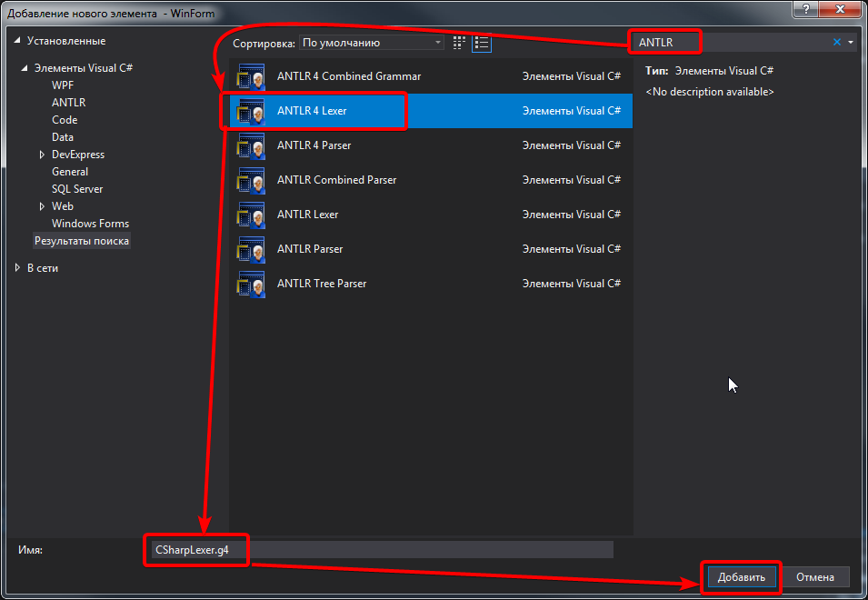Click the ANTLR 4 Lexer template icon
This screenshot has width=868, height=600.
coord(252,111)
